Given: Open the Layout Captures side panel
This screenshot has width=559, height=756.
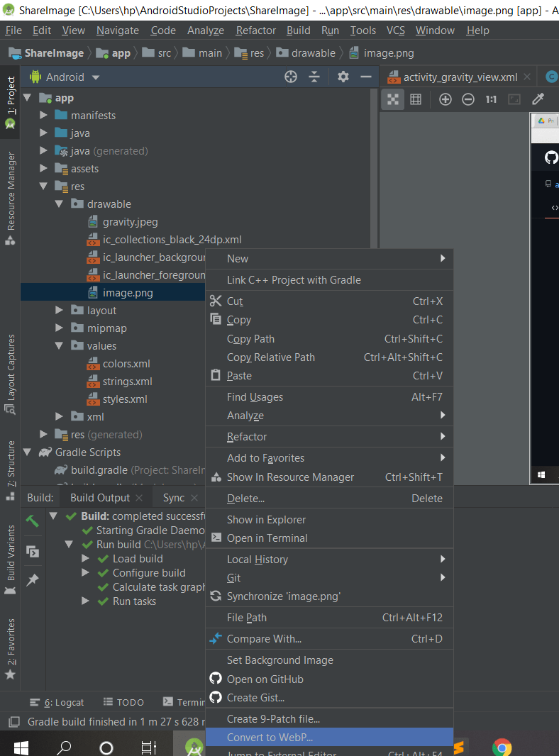Looking at the screenshot, I should pos(10,374).
